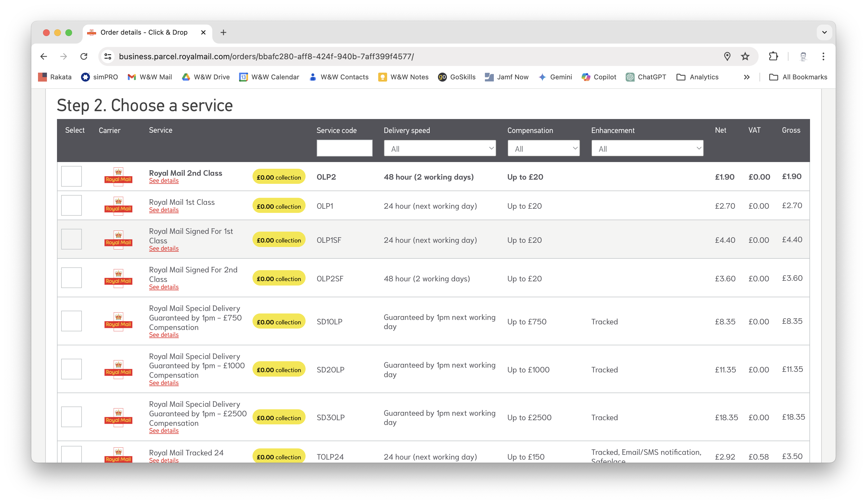This screenshot has height=504, width=867.
Task: Click the Service code filter field
Action: point(344,148)
